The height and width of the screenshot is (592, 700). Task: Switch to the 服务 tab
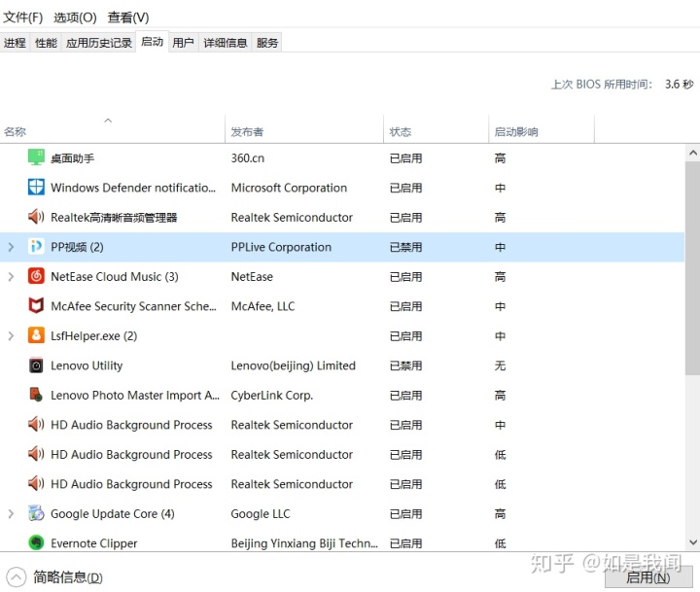click(x=267, y=43)
